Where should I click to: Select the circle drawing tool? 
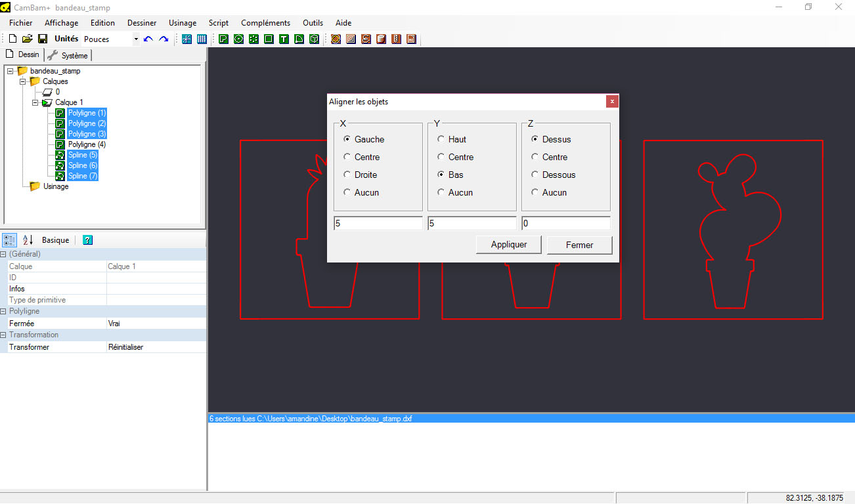[238, 39]
